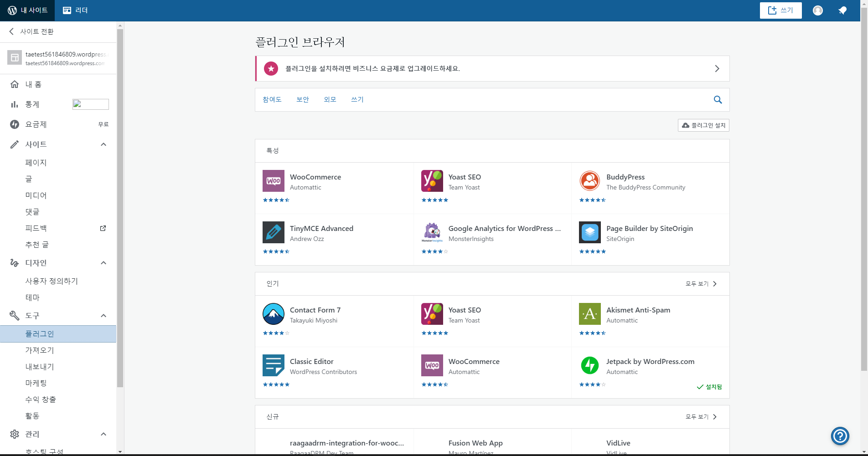The image size is (868, 456).
Task: Click the plugin search magnifier icon
Action: [x=718, y=100]
